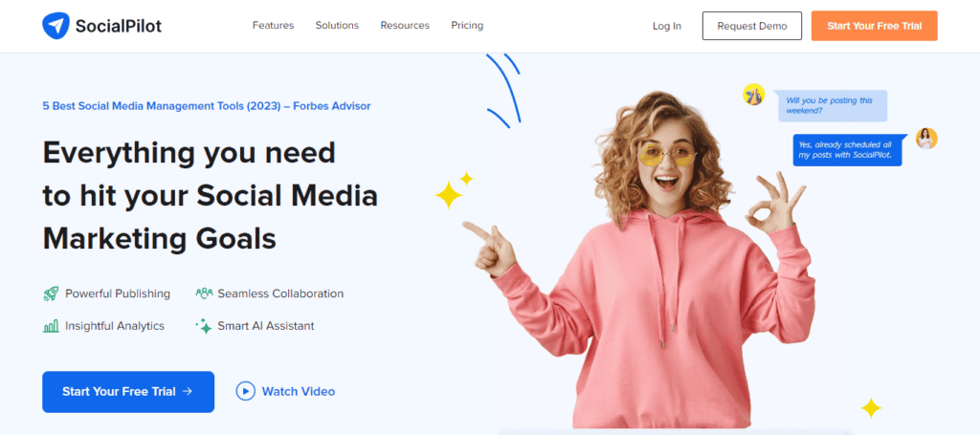Viewport: 980px width, 435px height.
Task: Open the Features menu
Action: (x=273, y=26)
